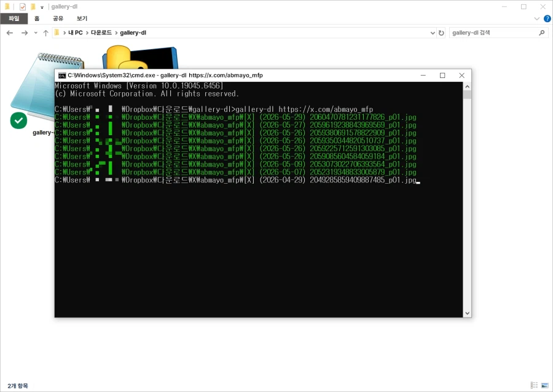Click 다운로드 in the address path
The height and width of the screenshot is (392, 553).
click(101, 33)
